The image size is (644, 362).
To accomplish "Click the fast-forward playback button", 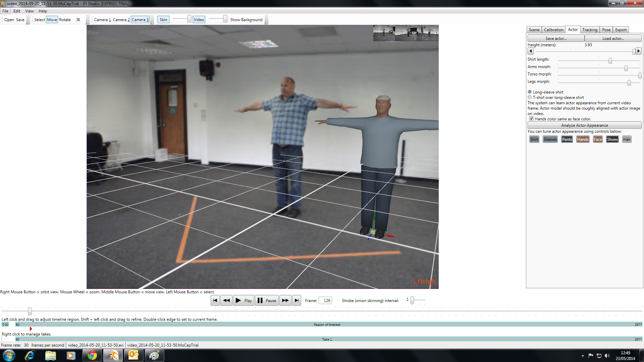I will 285,300.
